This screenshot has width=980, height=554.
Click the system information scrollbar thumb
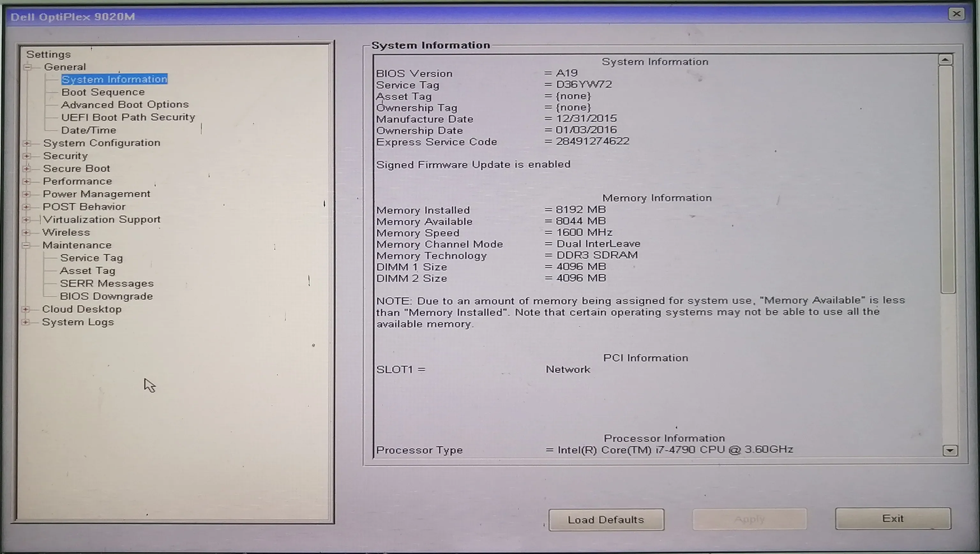point(947,180)
